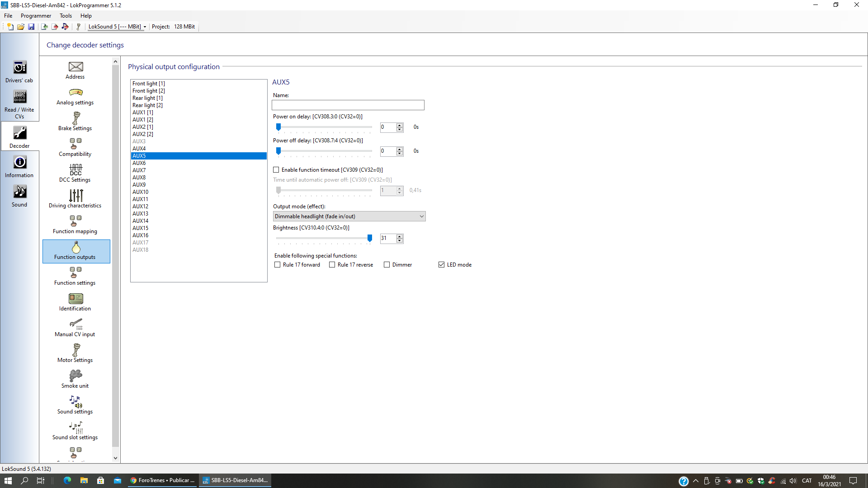Open the Smoke unit settings
The image size is (868, 488).
(x=75, y=380)
